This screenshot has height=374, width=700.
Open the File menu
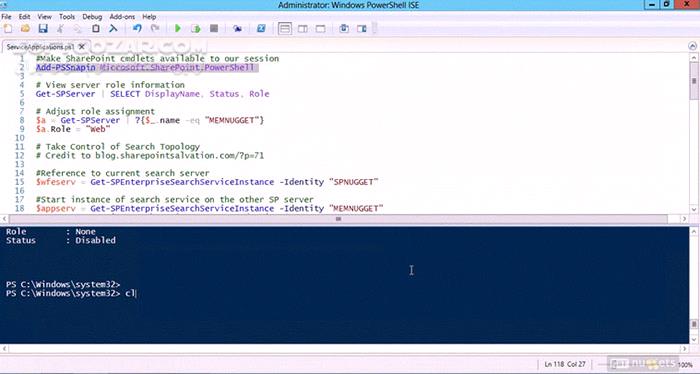point(6,17)
